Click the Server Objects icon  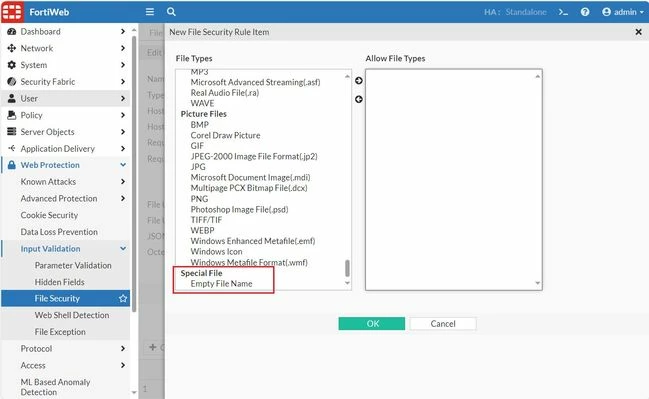(x=12, y=132)
